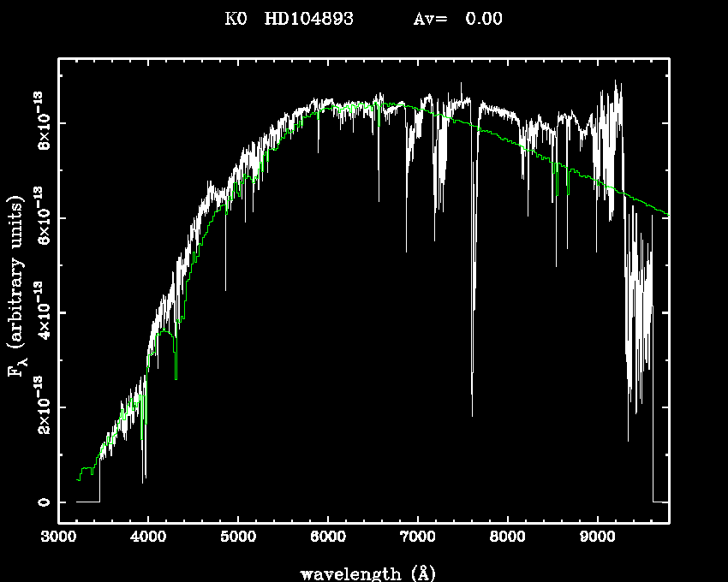Select the 7000 wavelength tick label
This screenshot has width=728, height=582.
click(418, 538)
